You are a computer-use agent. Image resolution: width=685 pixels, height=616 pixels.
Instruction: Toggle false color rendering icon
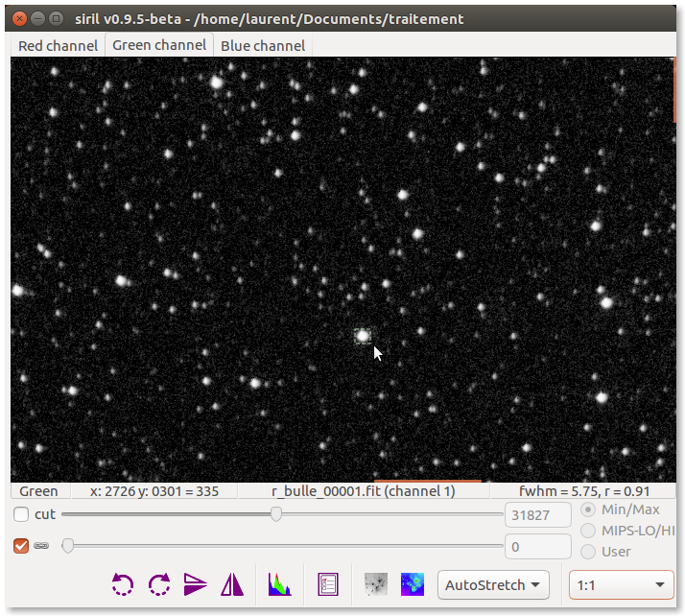pos(413,584)
